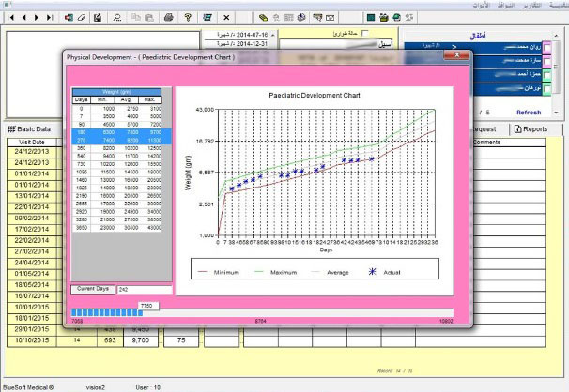Select visit date 24/04/2014 cell
This screenshot has height=392, width=569.
(32, 263)
